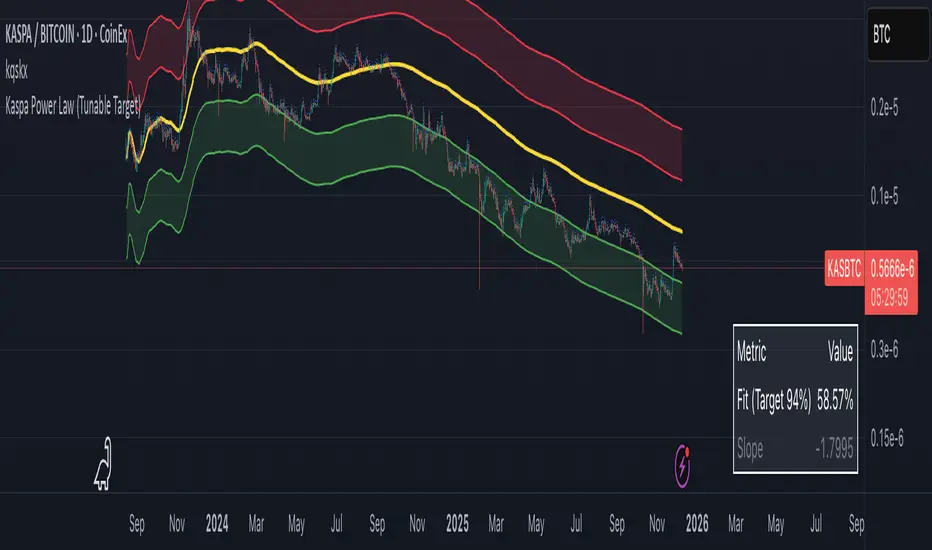Click the Metric column header
932x550 pixels.
751,352
